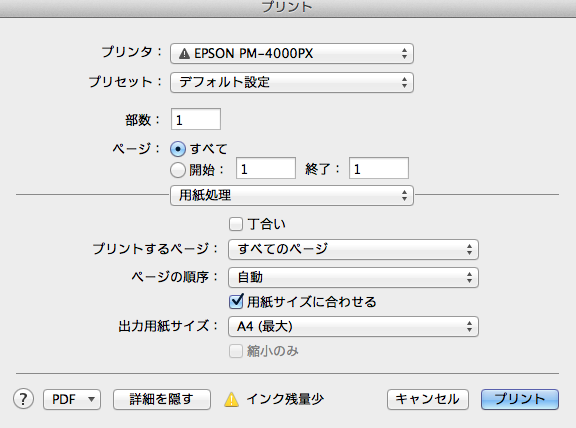Viewport: 576px width, 428px height.
Task: Uncheck 用紙サイズに合わせる checkbox
Action: [x=236, y=302]
